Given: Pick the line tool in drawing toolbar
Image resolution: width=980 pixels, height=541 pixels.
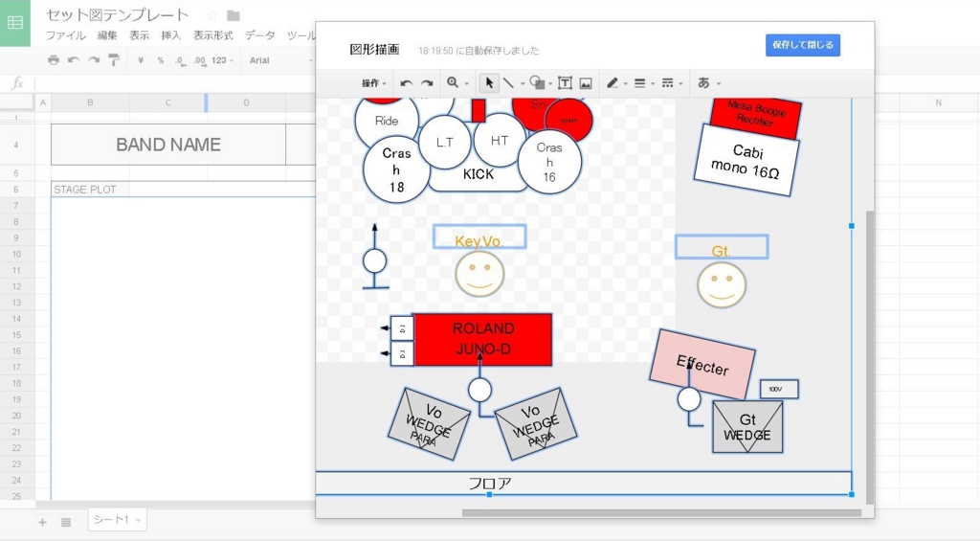Looking at the screenshot, I should pyautogui.click(x=509, y=82).
